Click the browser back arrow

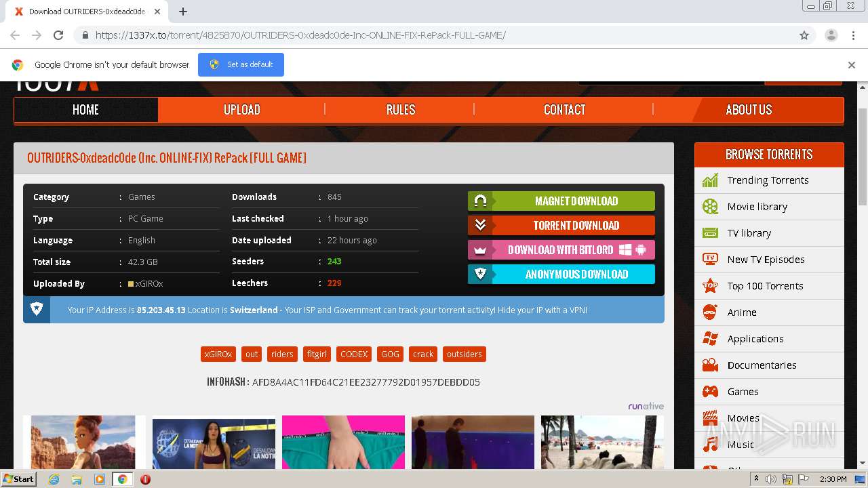(15, 35)
